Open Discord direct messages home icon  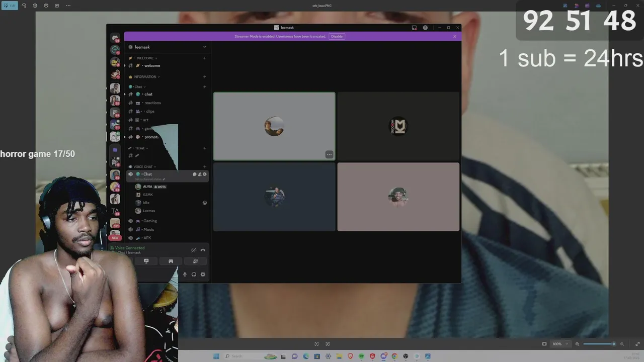pyautogui.click(x=115, y=38)
